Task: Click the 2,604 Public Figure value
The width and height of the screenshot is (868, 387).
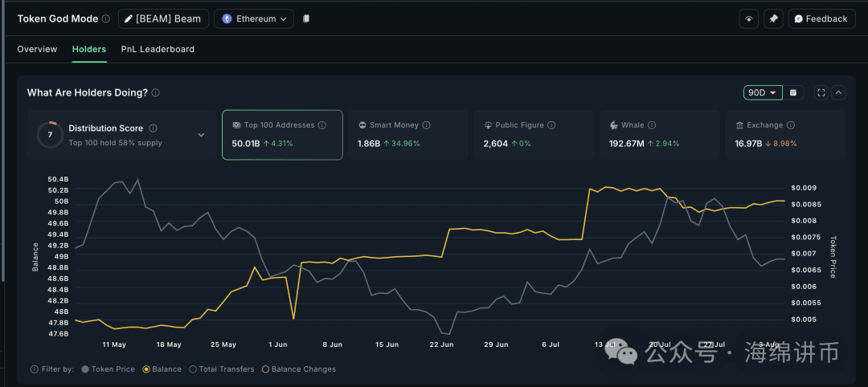Action: coord(495,144)
